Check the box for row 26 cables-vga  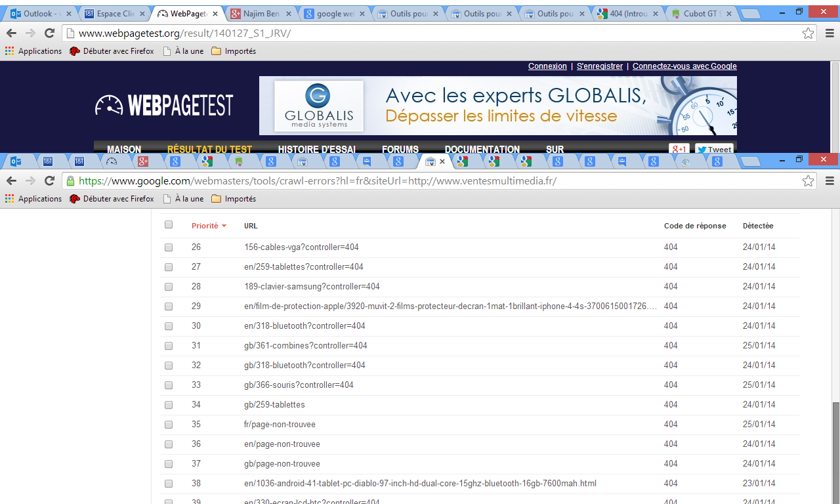(x=169, y=247)
